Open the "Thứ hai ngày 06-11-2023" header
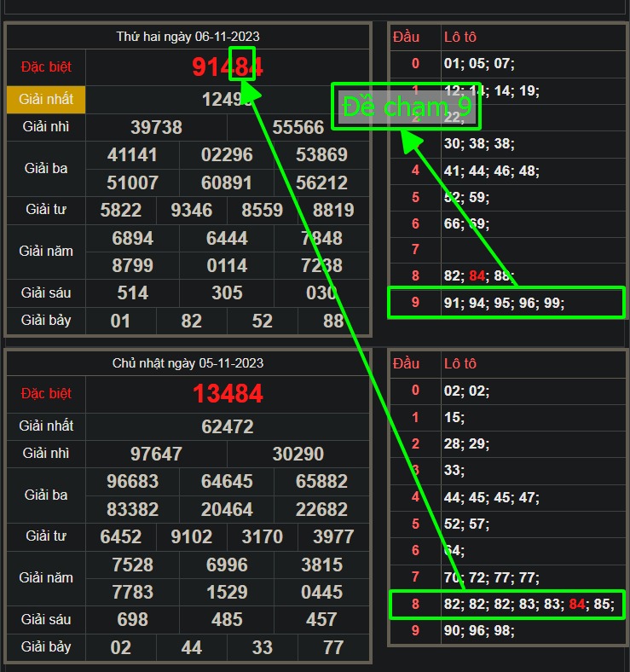Image resolution: width=630 pixels, height=672 pixels. coord(188,37)
